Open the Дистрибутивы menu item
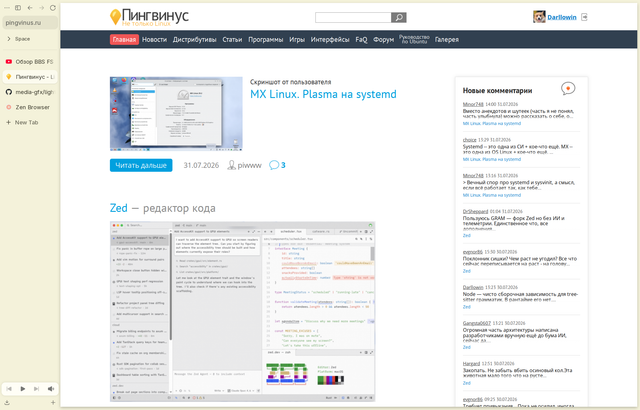This screenshot has width=640, height=410. (x=194, y=40)
